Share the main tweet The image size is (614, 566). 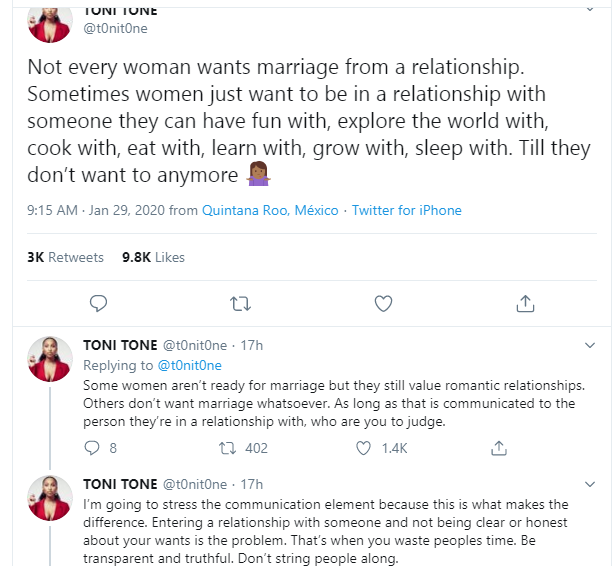tap(525, 302)
